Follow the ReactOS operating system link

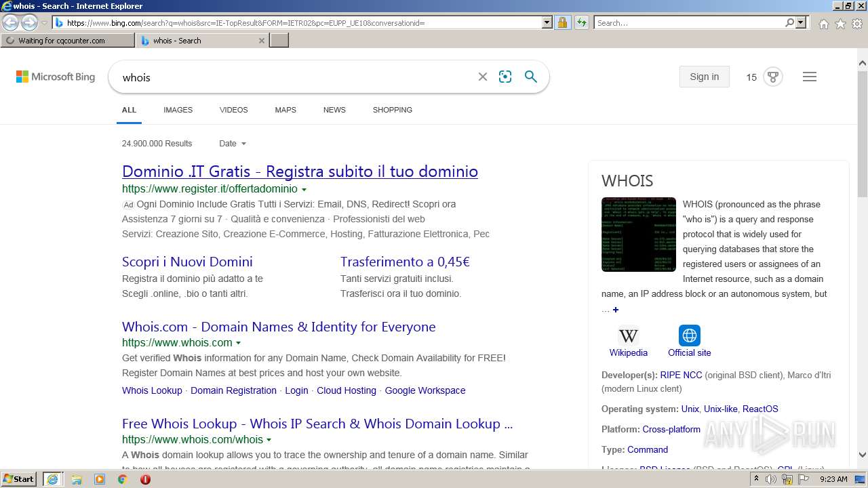tap(760, 409)
